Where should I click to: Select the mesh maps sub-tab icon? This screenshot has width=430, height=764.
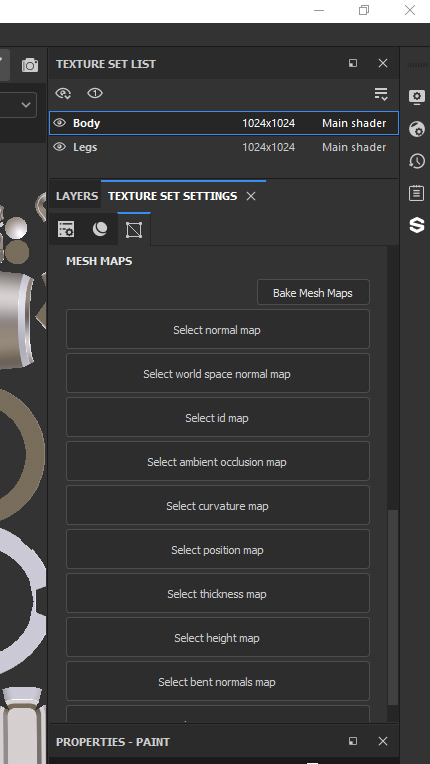tap(134, 229)
